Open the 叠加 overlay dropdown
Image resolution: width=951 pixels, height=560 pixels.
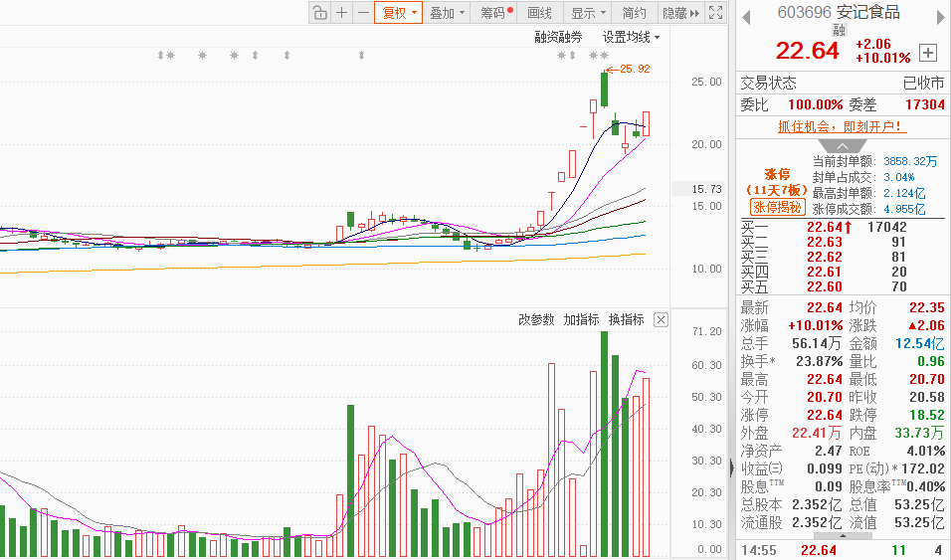[x=447, y=12]
